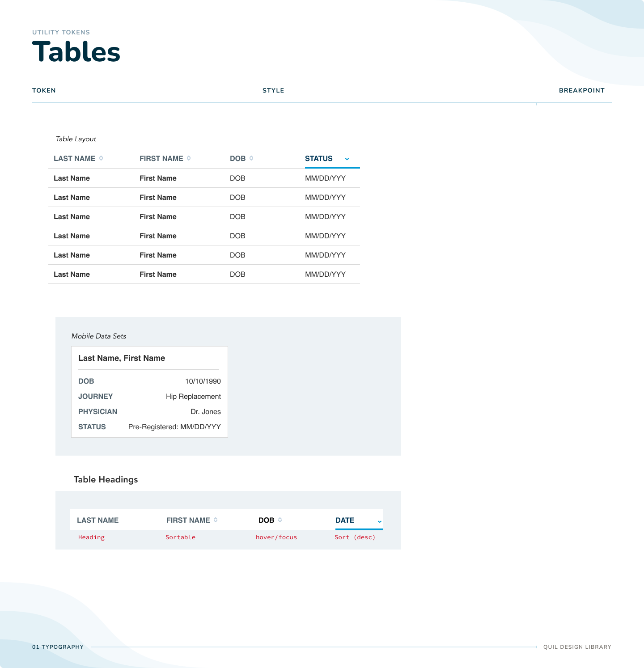
Task: Open the DATE column descending sort chevron
Action: tap(380, 521)
